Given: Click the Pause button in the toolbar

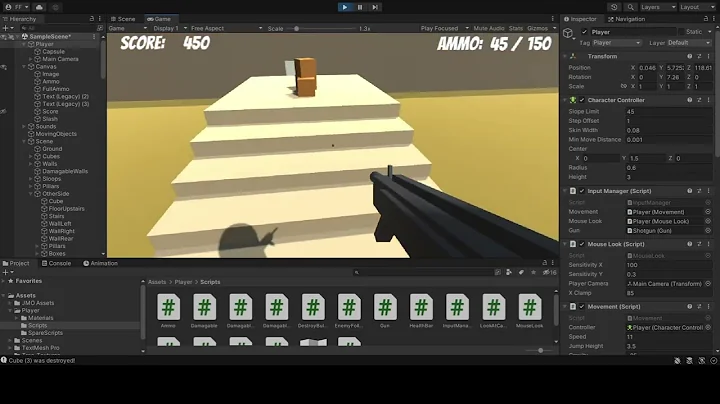Looking at the screenshot, I should click(360, 7).
